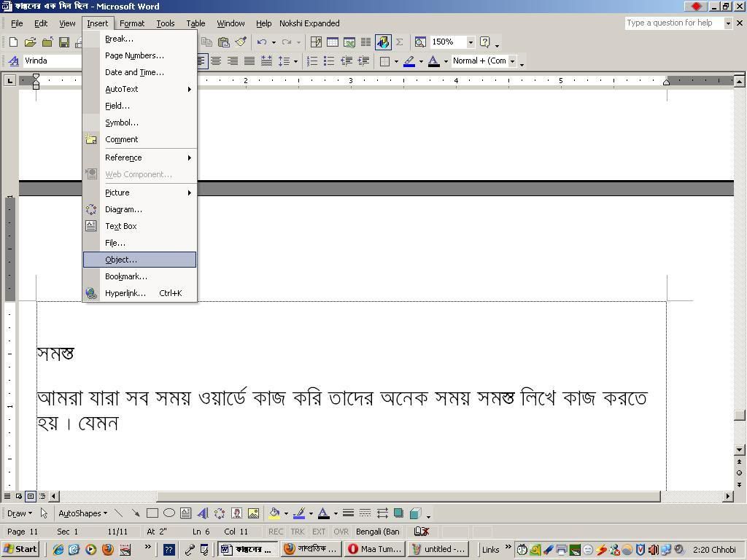Open the Zoom magnifier icon
This screenshot has width=747, height=560.
tap(420, 42)
